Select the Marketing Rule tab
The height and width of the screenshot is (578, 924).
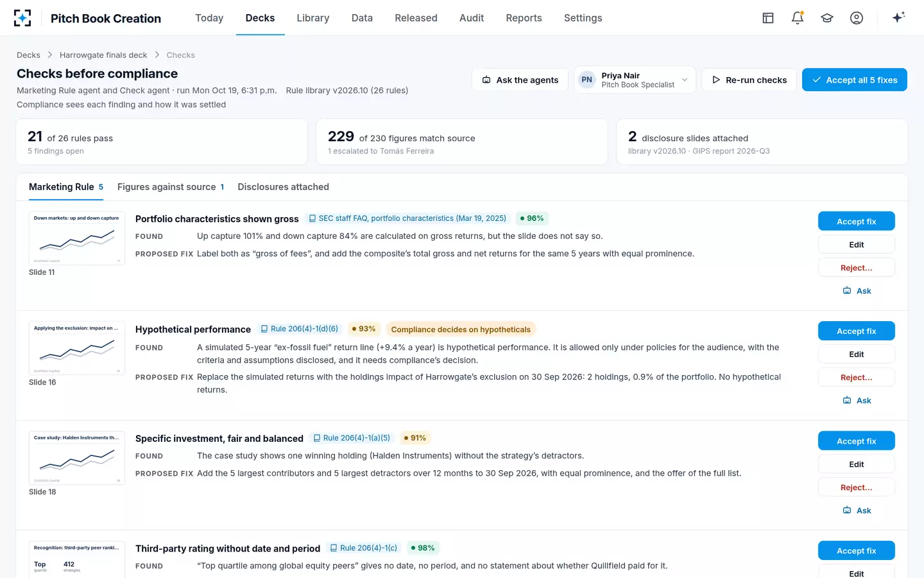click(x=66, y=187)
